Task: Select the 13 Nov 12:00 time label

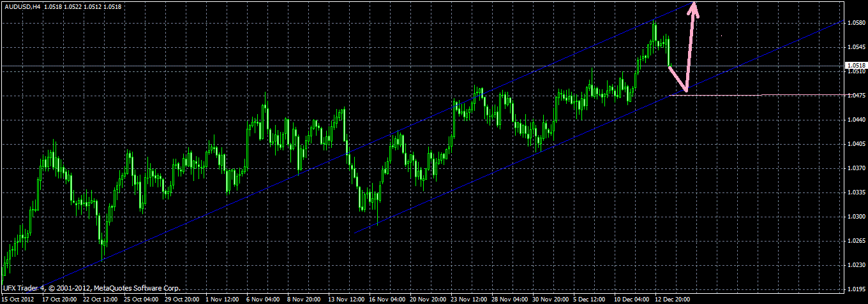Action: (x=345, y=298)
